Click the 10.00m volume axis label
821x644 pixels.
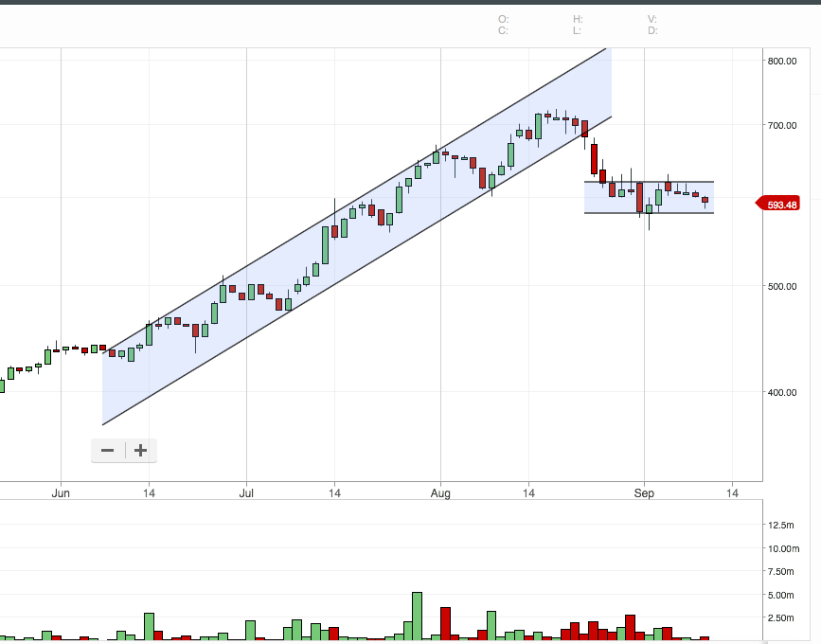point(784,548)
